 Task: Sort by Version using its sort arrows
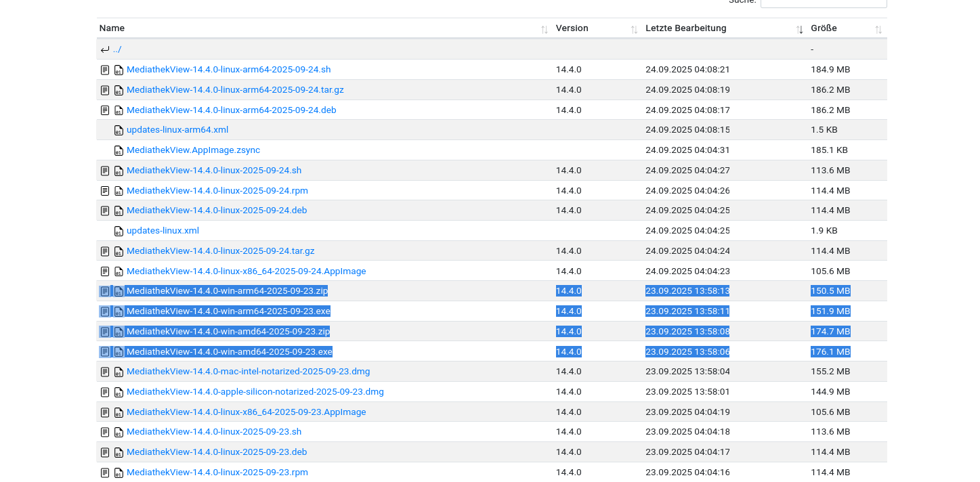[x=634, y=29]
